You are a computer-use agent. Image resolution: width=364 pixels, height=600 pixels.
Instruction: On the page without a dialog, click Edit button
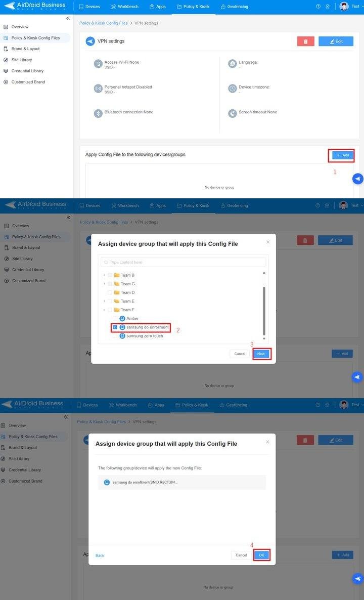point(336,41)
